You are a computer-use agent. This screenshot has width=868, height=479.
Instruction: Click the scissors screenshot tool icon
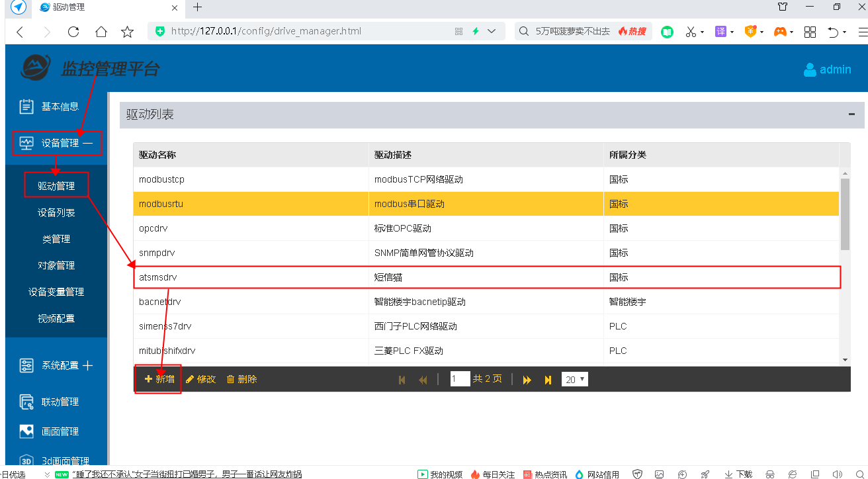pos(691,31)
